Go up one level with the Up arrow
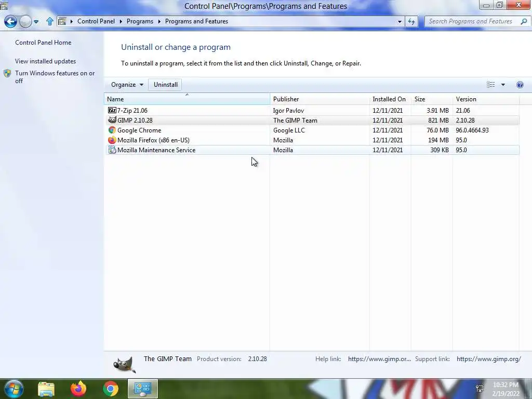532x399 pixels. click(50, 21)
